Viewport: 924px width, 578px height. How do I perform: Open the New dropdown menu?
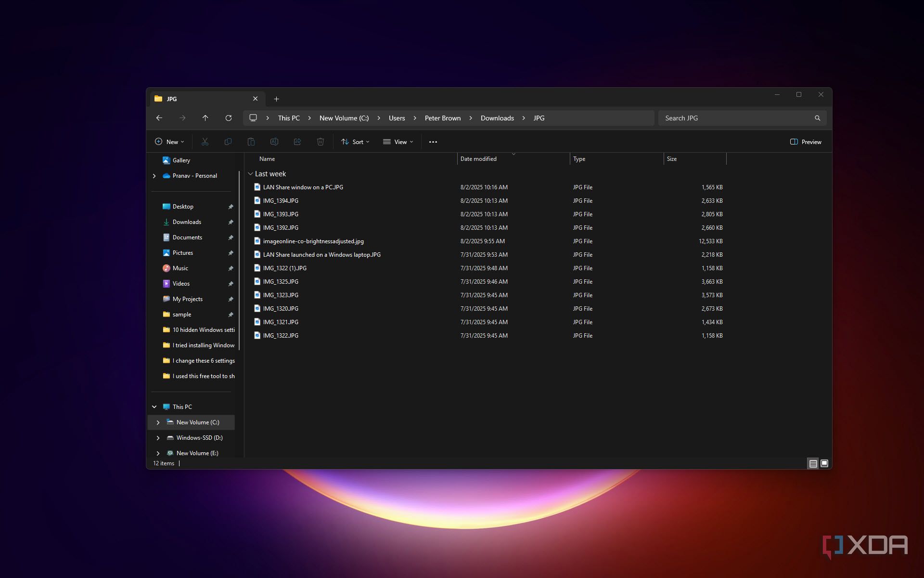(169, 142)
